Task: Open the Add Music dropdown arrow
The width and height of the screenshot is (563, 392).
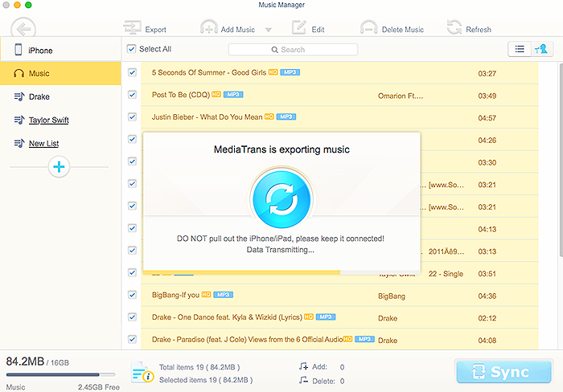Action: point(268,30)
